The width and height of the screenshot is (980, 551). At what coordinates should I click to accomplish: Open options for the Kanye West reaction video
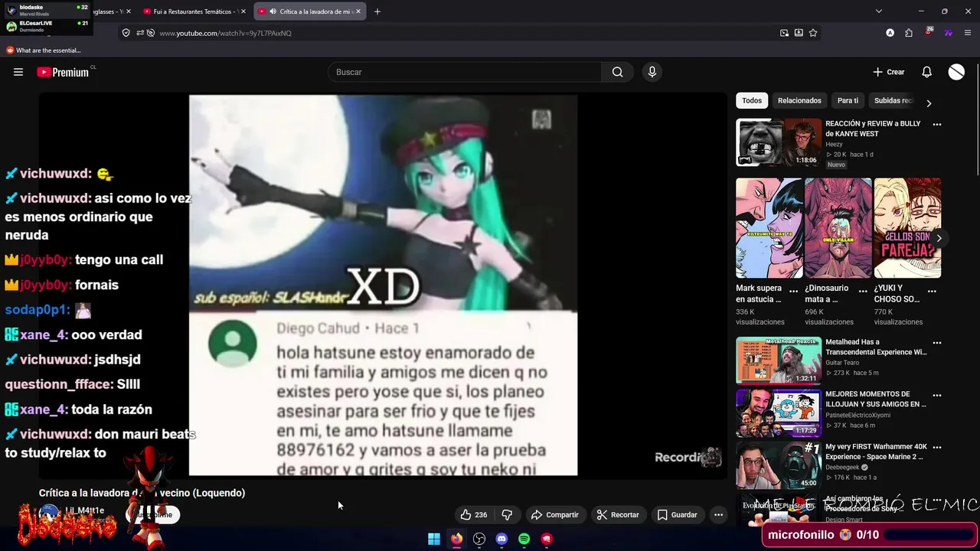point(936,124)
